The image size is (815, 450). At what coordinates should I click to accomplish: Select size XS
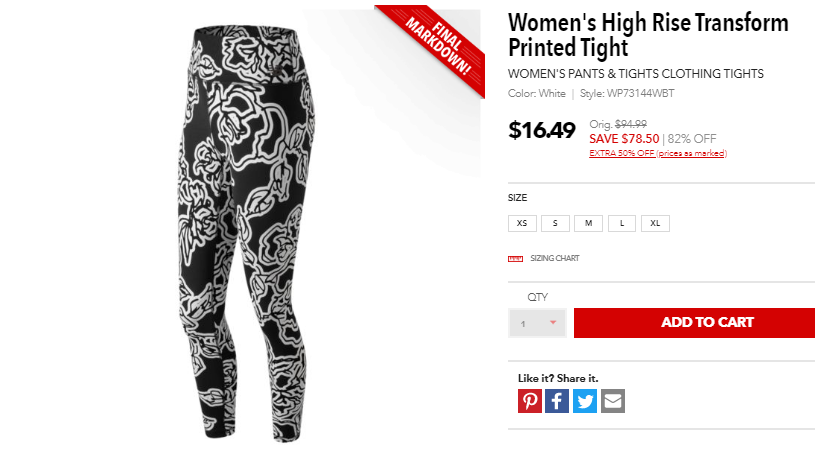(522, 223)
